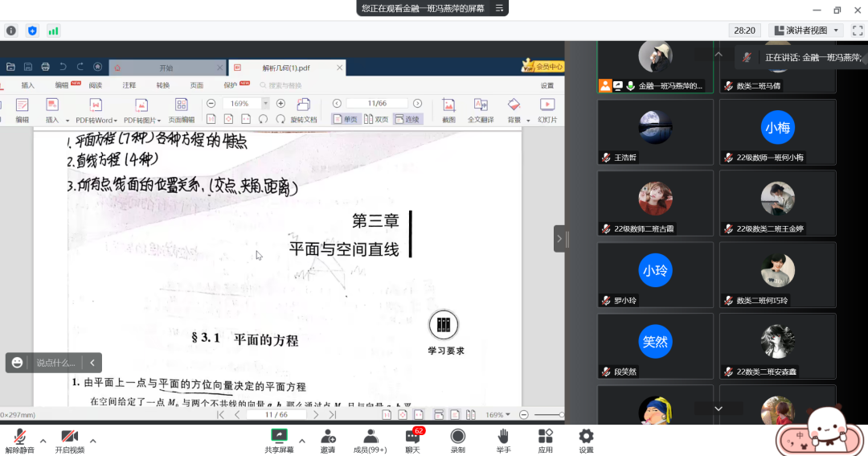Enter full screen mode in meeting

(858, 31)
